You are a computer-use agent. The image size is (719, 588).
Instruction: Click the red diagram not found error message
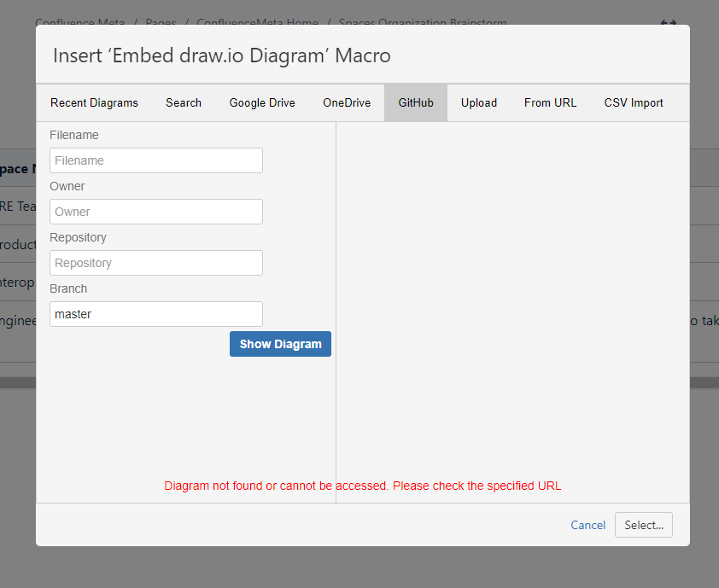[363, 486]
